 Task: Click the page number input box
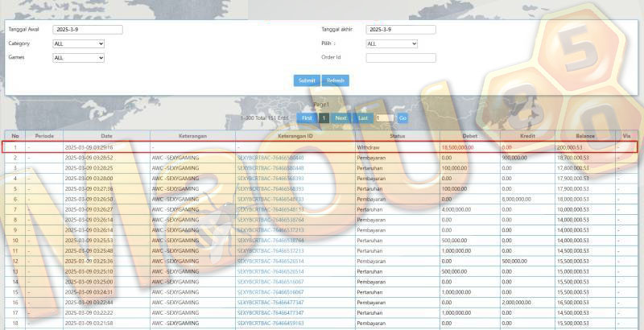pos(385,118)
